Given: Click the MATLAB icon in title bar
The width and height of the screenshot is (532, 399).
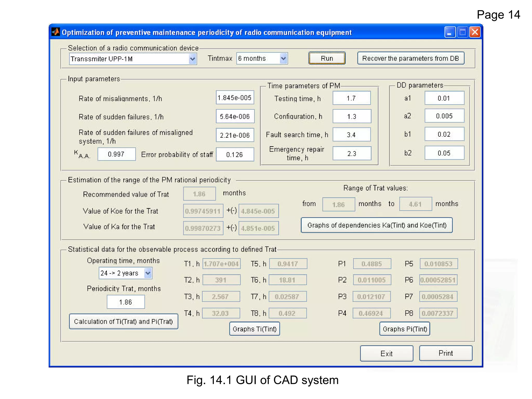Looking at the screenshot, I should [x=55, y=32].
